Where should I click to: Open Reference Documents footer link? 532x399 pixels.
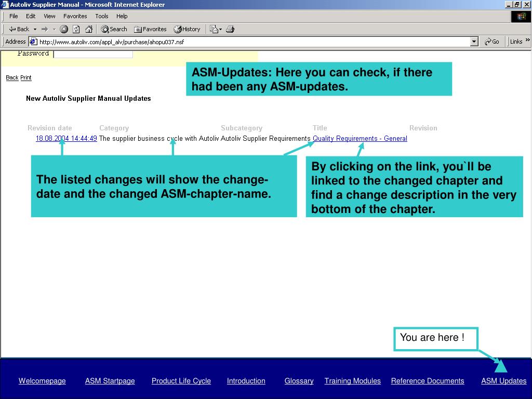pos(428,381)
